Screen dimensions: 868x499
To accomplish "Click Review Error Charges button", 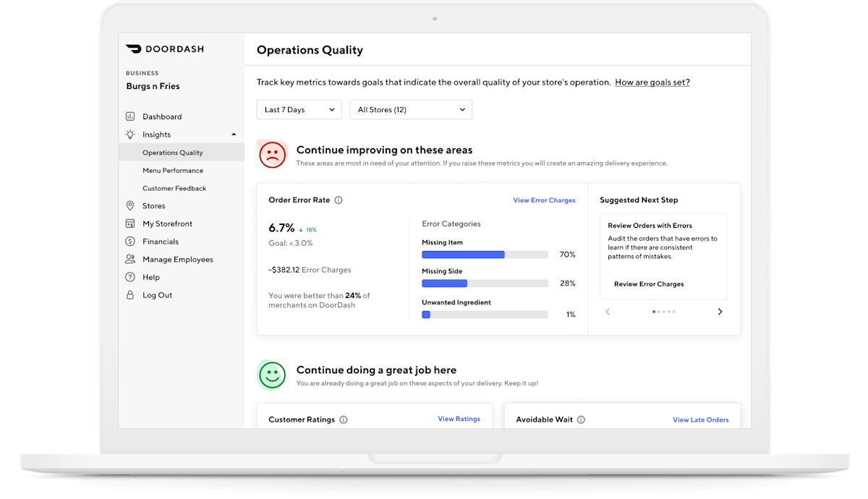I will (649, 284).
